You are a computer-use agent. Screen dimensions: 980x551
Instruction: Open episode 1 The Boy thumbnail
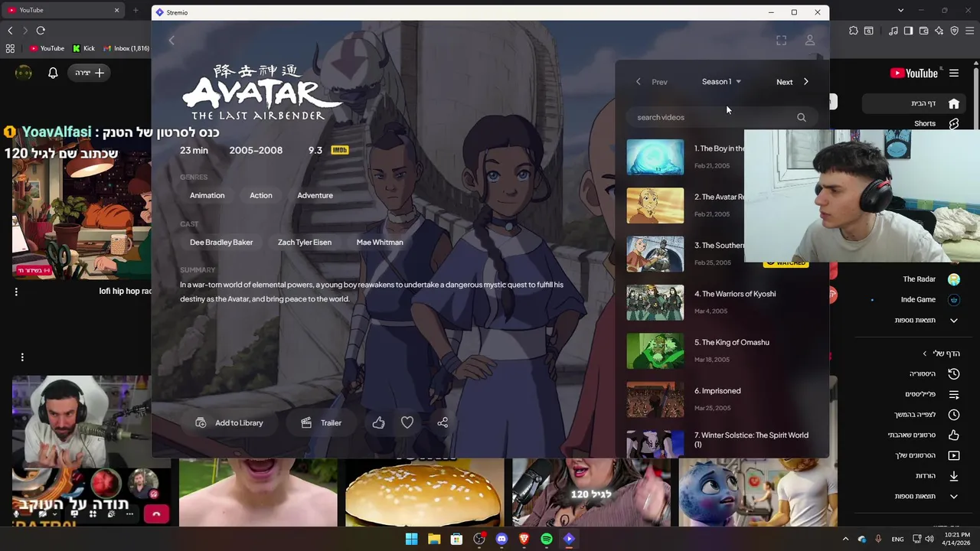pos(655,157)
